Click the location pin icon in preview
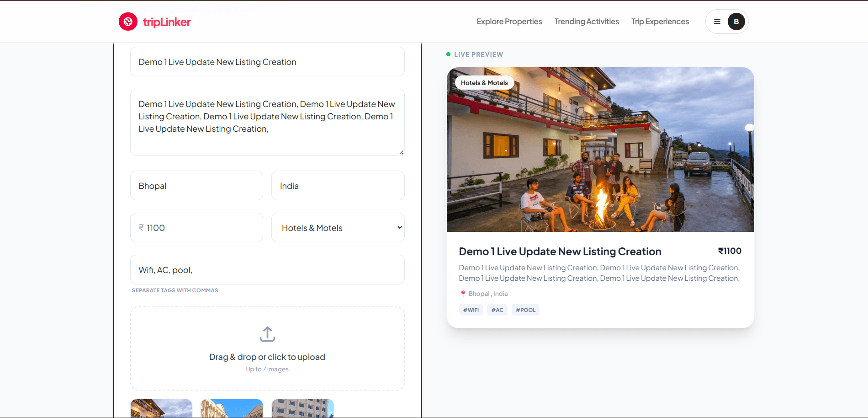Screen dimensions: 868x418 [463, 294]
